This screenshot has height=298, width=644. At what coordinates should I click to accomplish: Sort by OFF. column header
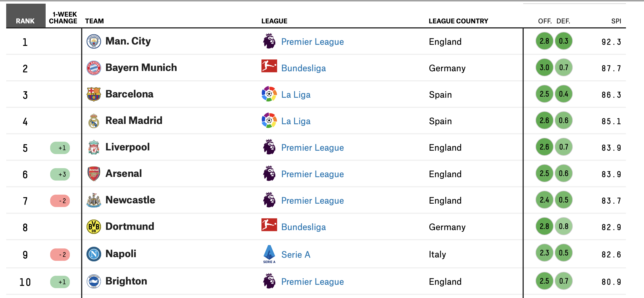tap(545, 21)
